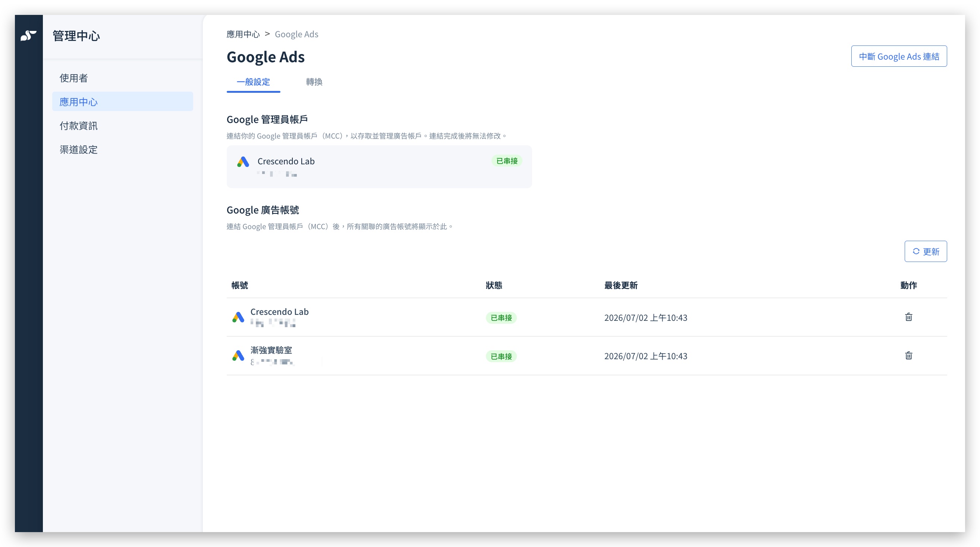Switch to the 轉換 tab
This screenshot has width=980, height=547.
tap(314, 82)
